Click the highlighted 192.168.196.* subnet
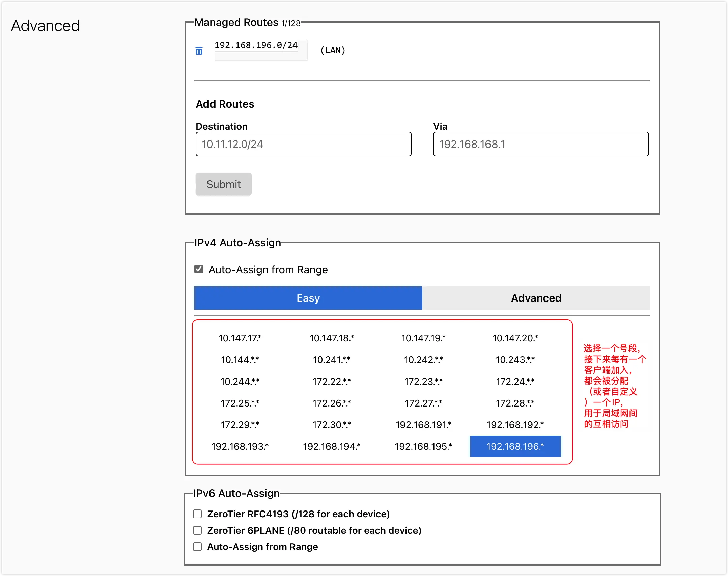This screenshot has width=728, height=576. (x=515, y=446)
